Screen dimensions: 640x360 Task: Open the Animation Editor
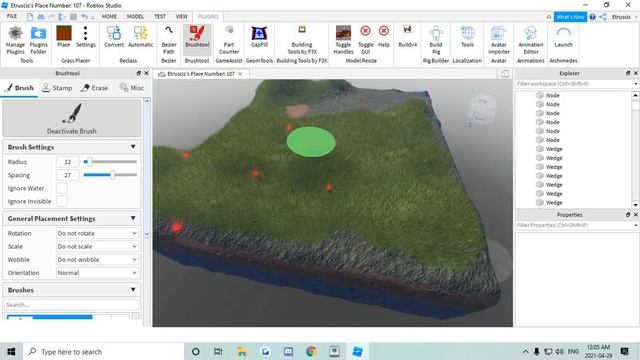tap(531, 40)
